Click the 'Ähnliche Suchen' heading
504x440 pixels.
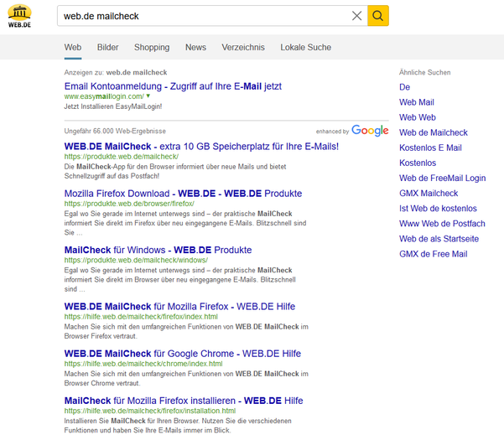pyautogui.click(x=424, y=72)
